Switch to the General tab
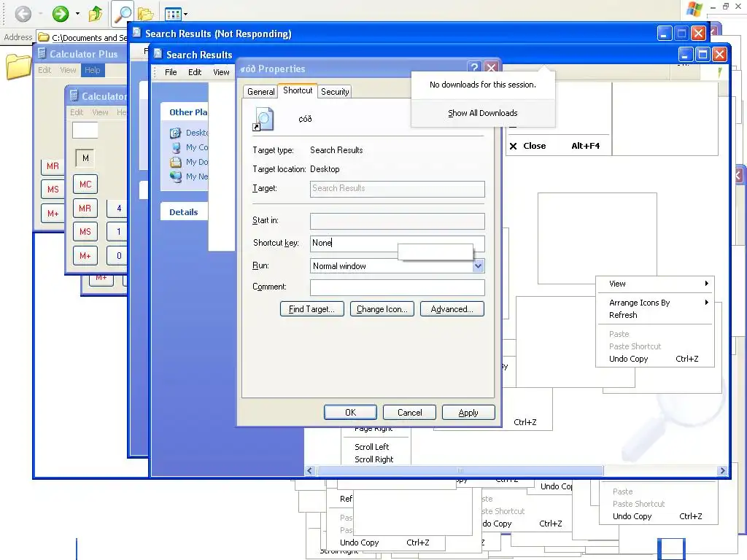 (x=260, y=92)
